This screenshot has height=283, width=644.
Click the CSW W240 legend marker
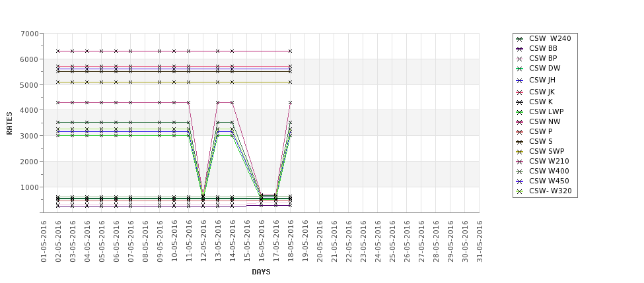point(520,39)
